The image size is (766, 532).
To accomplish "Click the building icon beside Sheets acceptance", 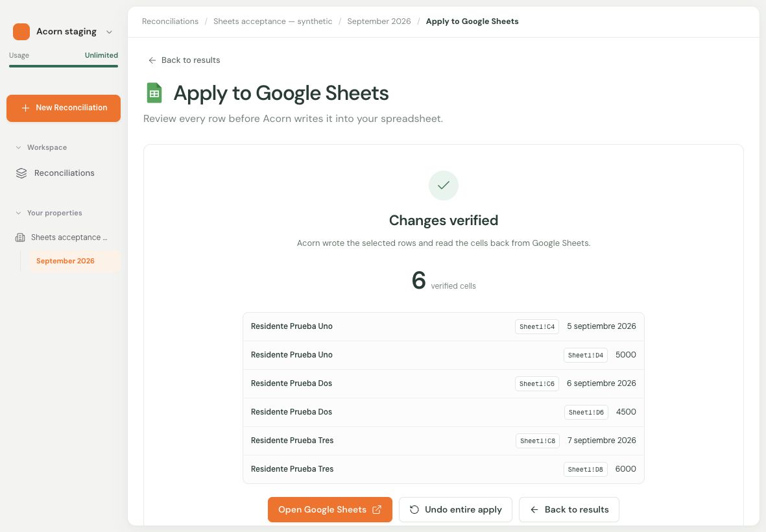I will (21, 237).
